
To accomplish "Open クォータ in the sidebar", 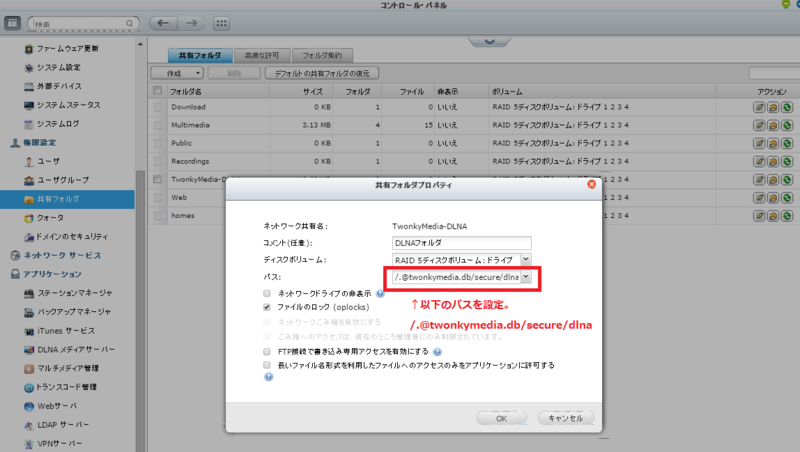I will 44,218.
